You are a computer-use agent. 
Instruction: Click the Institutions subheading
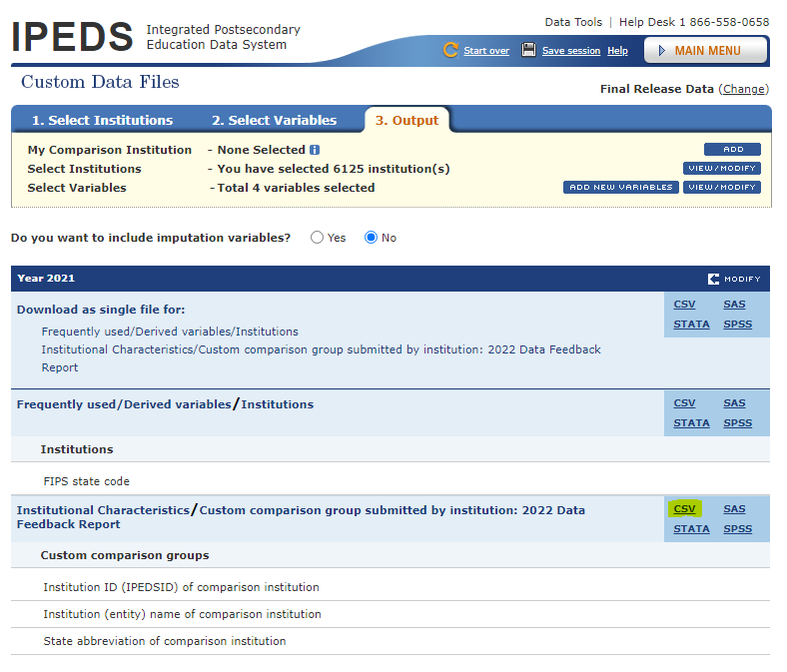77,449
